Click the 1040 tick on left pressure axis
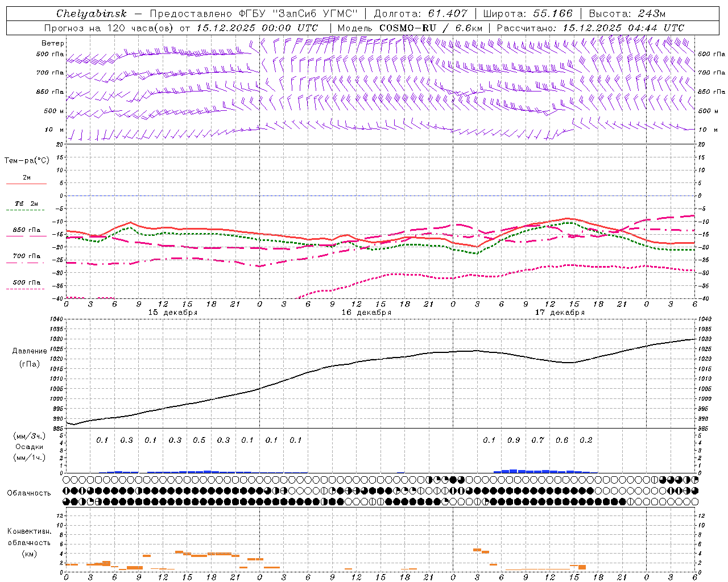 (56, 319)
